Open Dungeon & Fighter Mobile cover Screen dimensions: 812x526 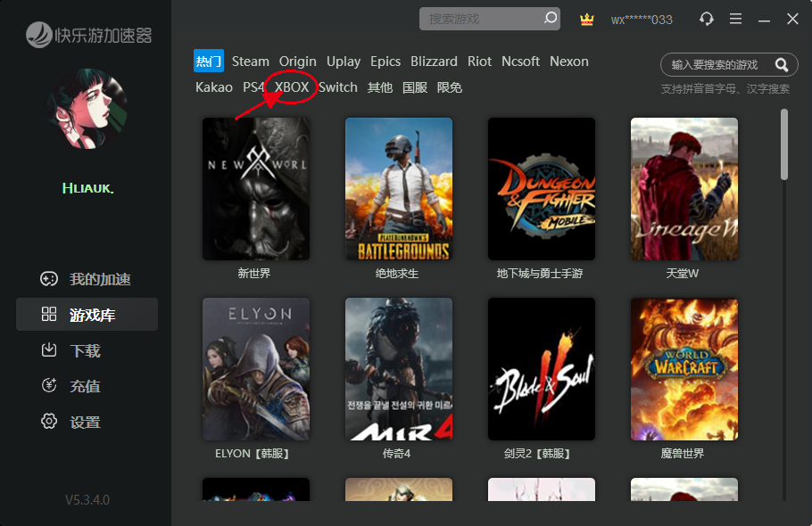point(541,189)
